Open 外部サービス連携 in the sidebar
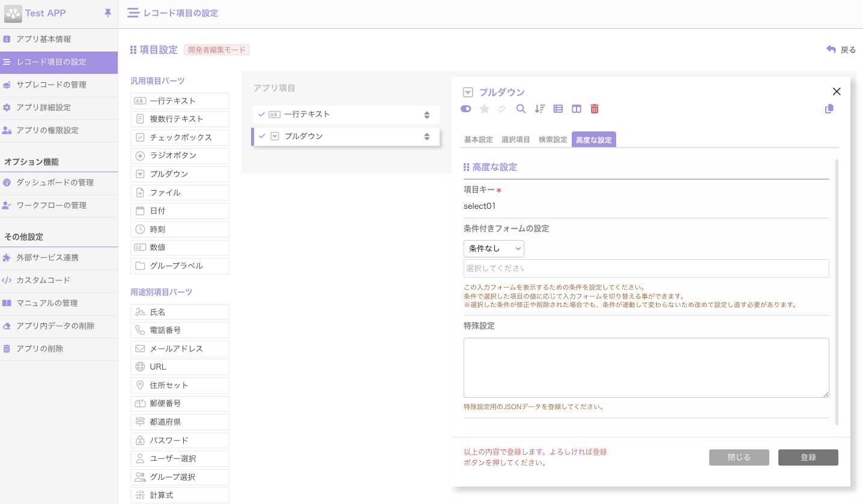 coord(59,257)
